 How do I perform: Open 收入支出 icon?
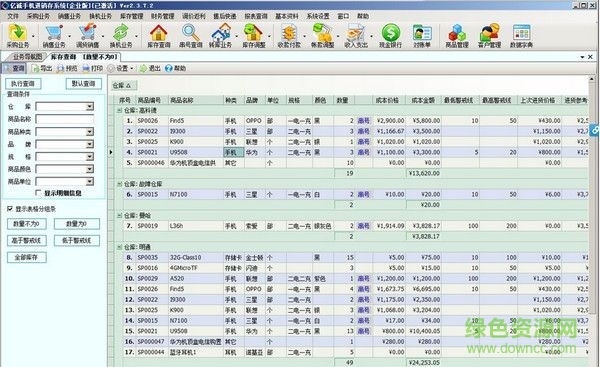[x=356, y=36]
